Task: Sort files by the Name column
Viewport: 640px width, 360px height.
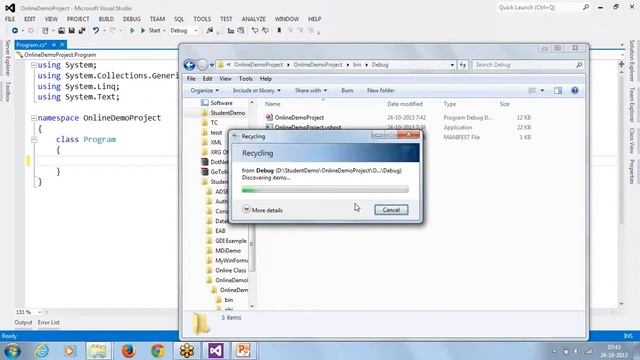Action: pos(273,104)
